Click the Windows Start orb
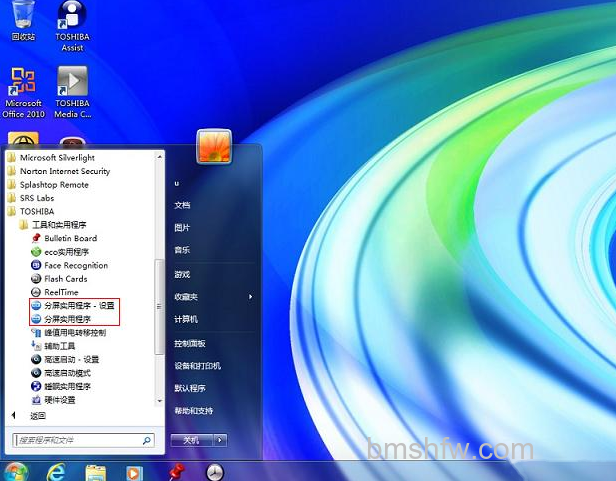 tap(15, 472)
